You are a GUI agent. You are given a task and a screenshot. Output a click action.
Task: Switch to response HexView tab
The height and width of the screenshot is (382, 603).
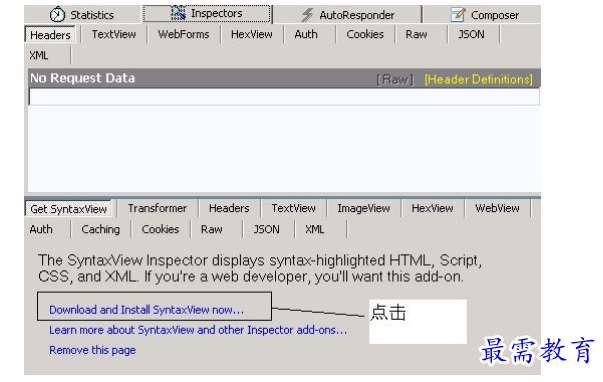coord(432,208)
